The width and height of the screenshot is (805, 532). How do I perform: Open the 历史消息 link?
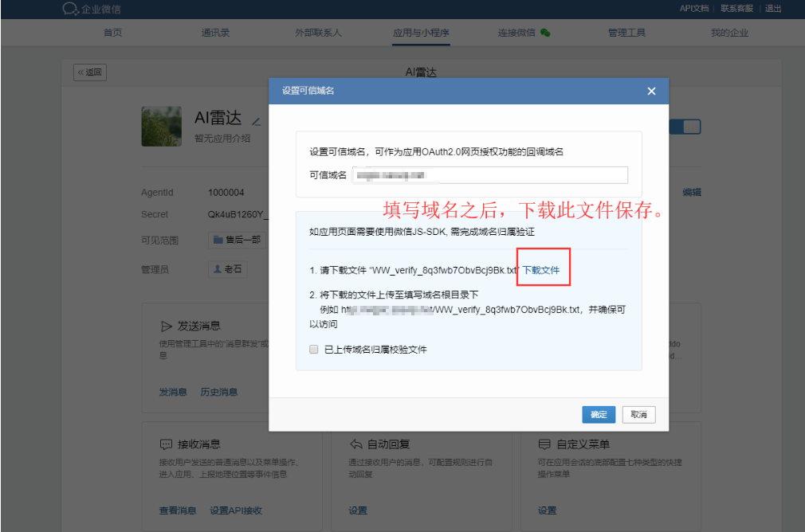(x=218, y=393)
